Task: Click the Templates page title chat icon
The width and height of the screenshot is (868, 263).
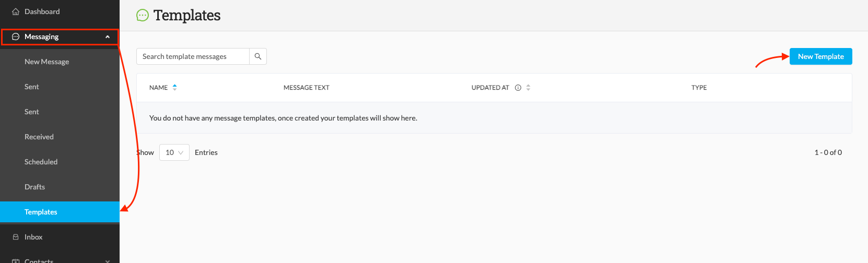Action: click(x=143, y=16)
